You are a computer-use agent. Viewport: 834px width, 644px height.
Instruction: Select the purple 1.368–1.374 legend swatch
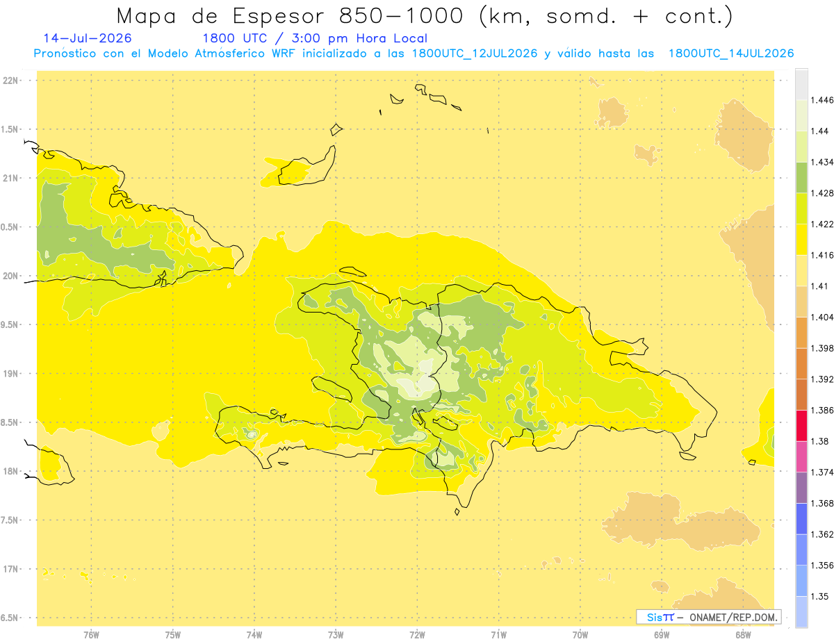click(x=801, y=488)
